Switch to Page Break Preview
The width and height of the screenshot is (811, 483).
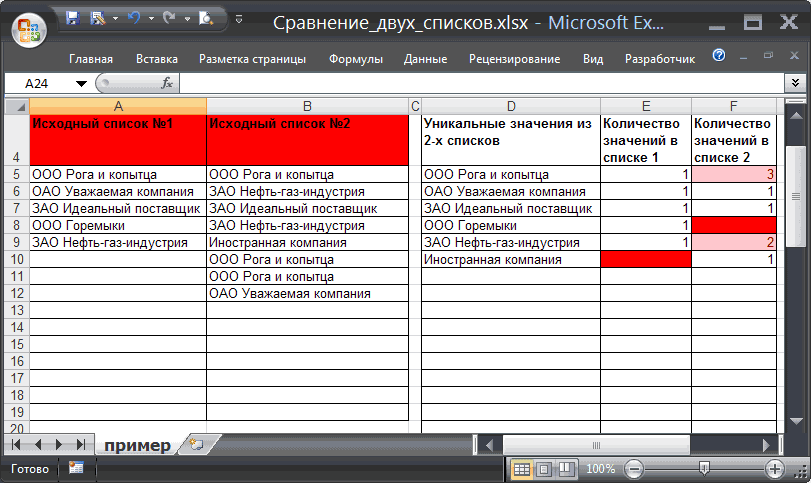point(566,468)
